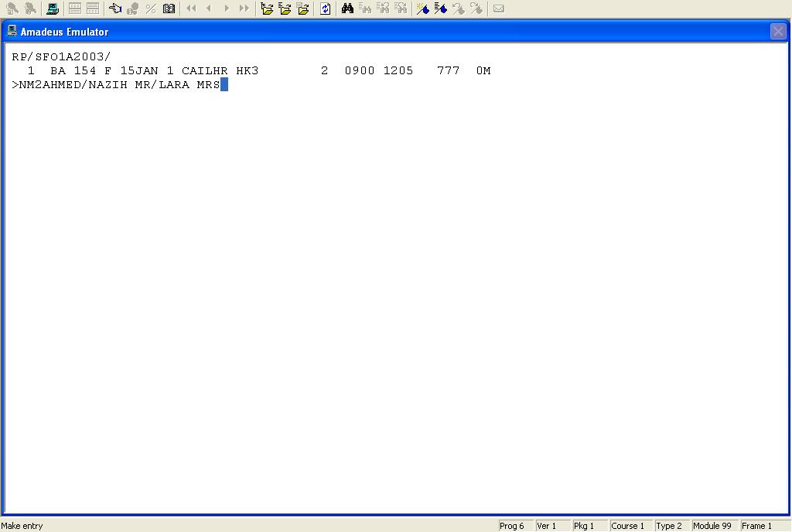Click the Amadeus Emulator title bar icon

[x=12, y=31]
